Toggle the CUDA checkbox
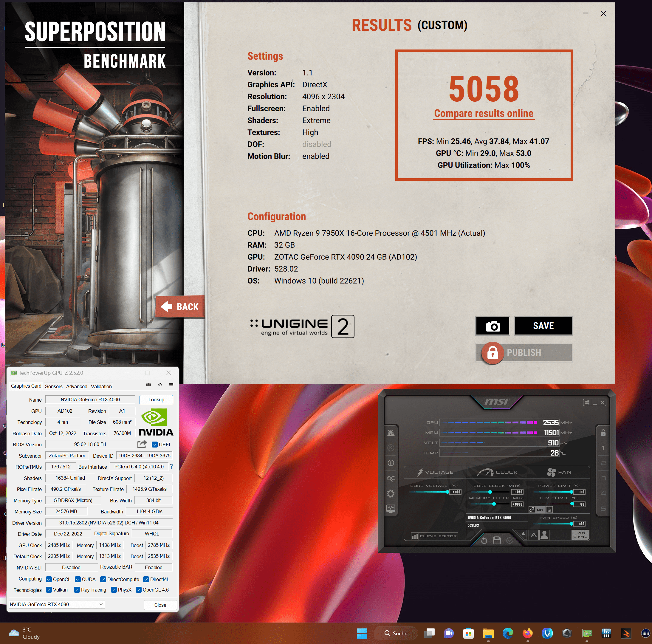Screen dimensions: 652x644 tap(78, 579)
